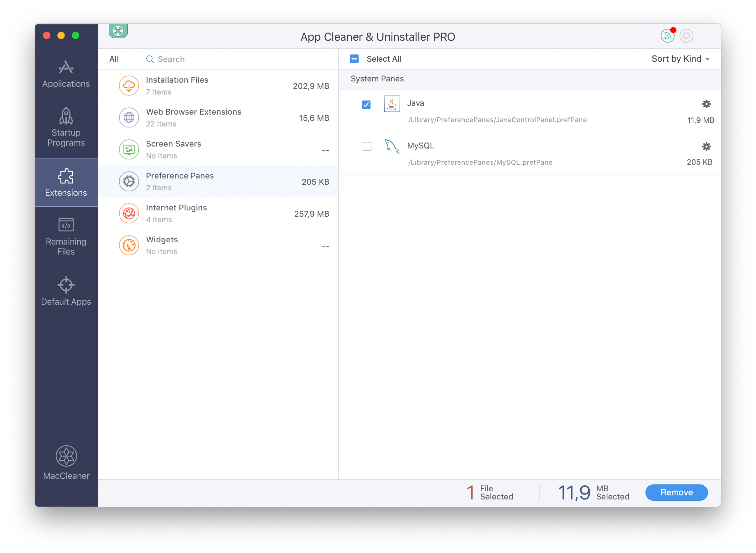Open the Sort by Kind dropdown

coord(675,59)
